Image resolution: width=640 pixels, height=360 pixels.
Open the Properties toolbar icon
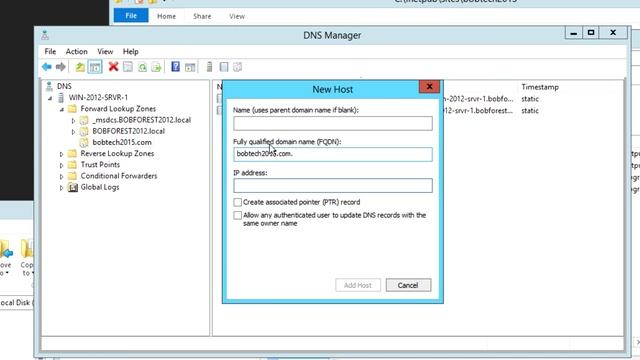(x=128, y=67)
